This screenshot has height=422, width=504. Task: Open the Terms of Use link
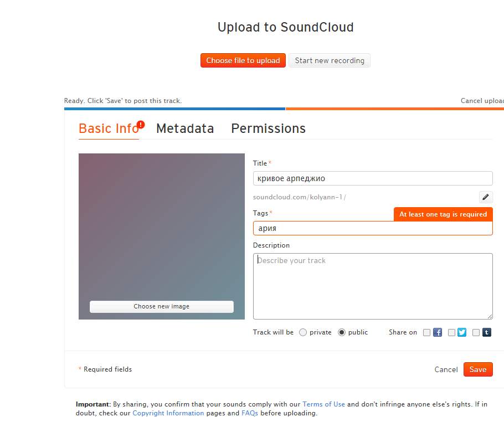click(323, 404)
